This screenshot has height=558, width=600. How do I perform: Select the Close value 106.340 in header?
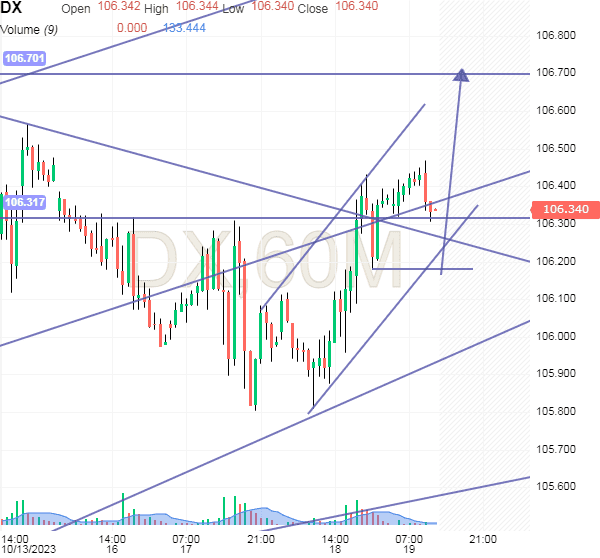[357, 6]
